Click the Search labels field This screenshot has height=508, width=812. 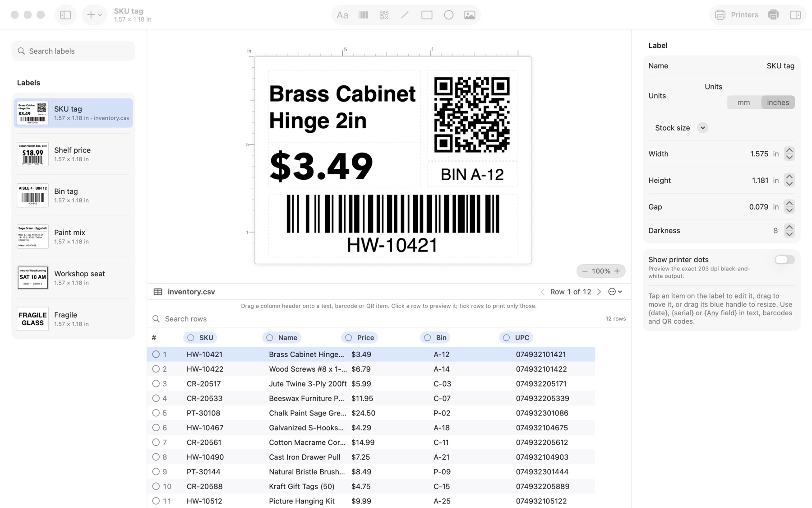73,51
